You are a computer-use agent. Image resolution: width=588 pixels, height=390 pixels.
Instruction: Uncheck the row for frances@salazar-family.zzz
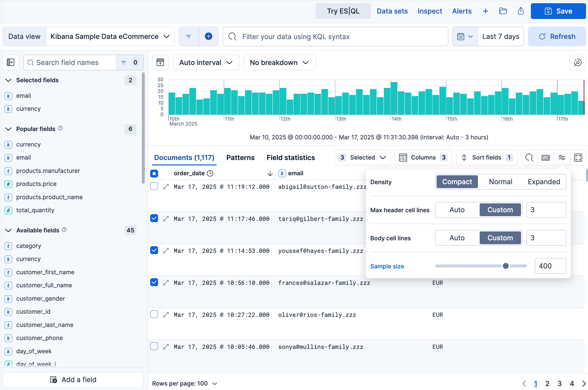click(154, 282)
